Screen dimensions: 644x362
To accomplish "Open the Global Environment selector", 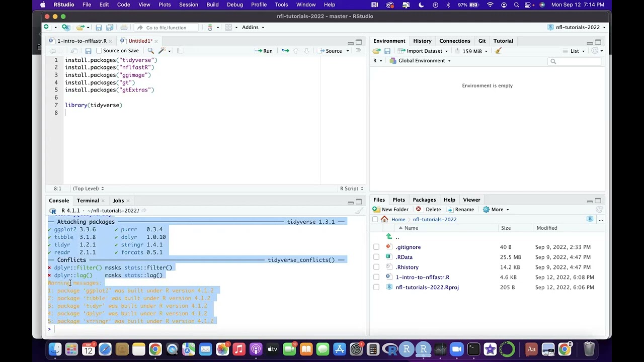I will click(420, 61).
